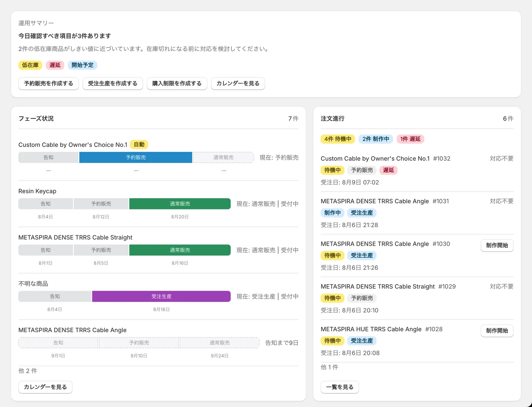Click the 予約販売 tag on order #1029
This screenshot has height=407, width=532.
point(362,298)
